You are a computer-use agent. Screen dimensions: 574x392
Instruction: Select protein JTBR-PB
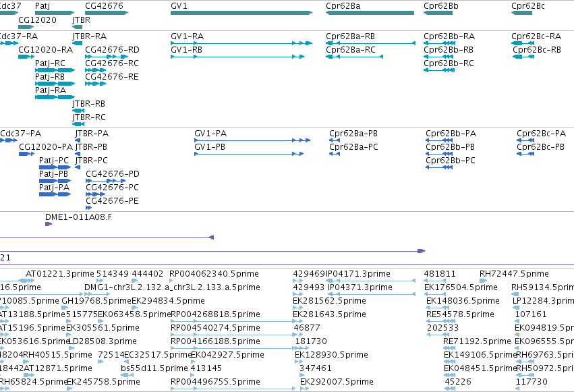tap(78, 154)
